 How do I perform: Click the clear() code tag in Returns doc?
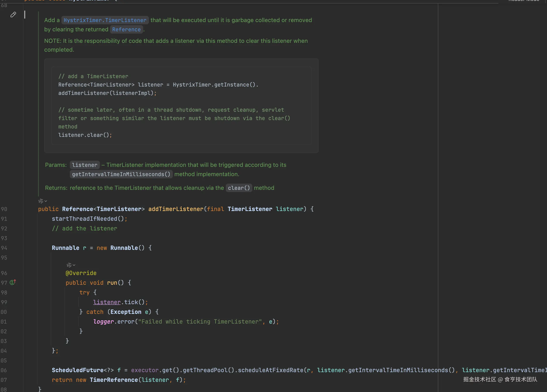pyautogui.click(x=239, y=188)
